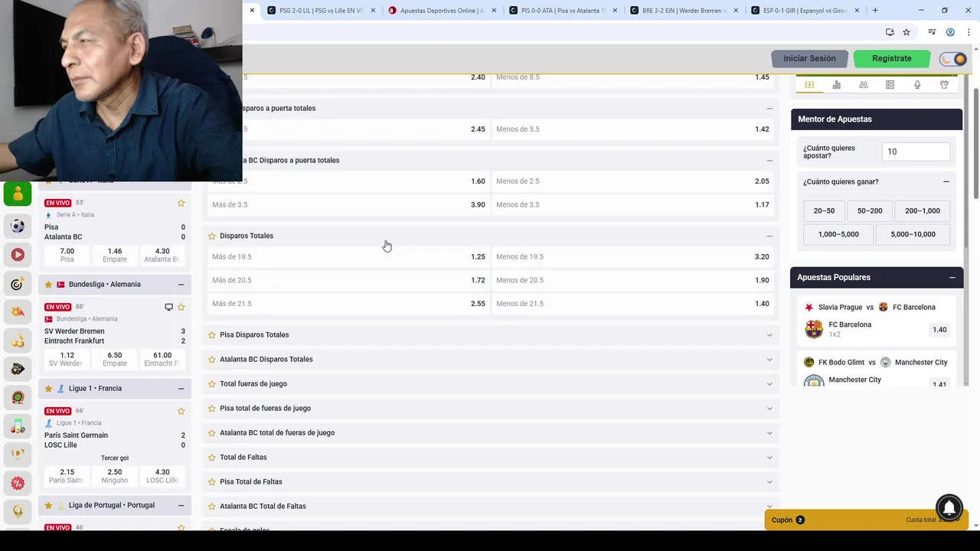This screenshot has width=980, height=551.
Task: Click the green user profile sidebar icon
Action: click(x=18, y=194)
